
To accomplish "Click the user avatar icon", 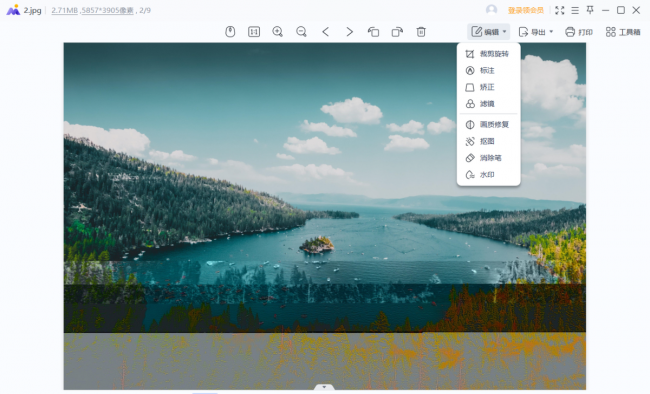I will pos(491,10).
